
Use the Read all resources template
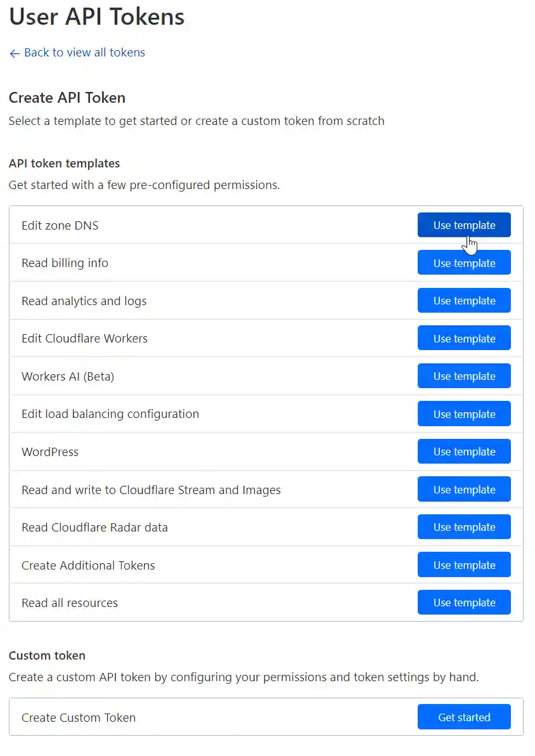[463, 602]
